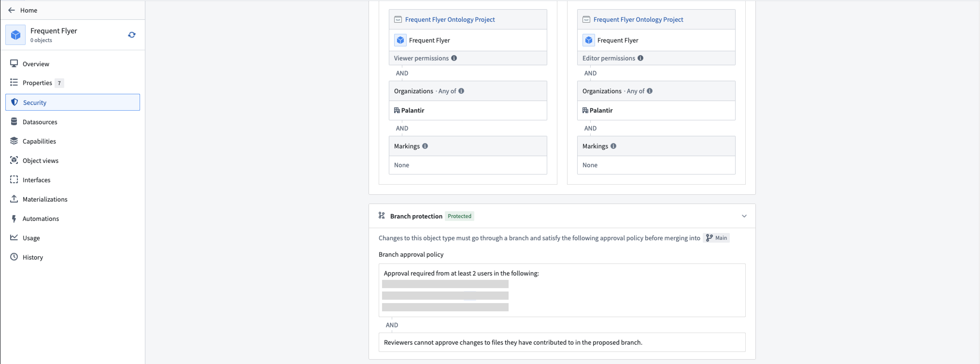The image size is (980, 364).
Task: Click the refresh icon next to Frequent Flyer
Action: click(x=132, y=35)
